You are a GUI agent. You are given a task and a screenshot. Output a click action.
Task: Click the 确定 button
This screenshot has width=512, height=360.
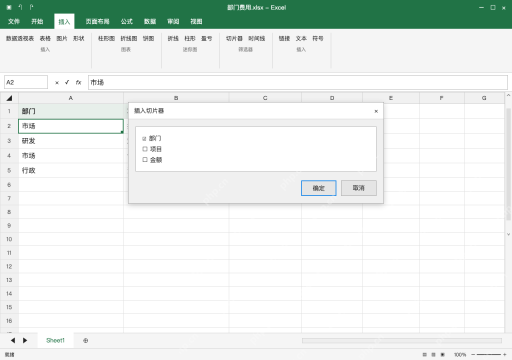319,188
